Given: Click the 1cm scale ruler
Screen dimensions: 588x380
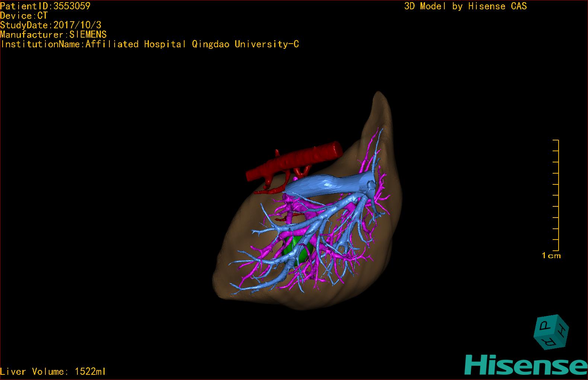Looking at the screenshot, I should [556, 195].
